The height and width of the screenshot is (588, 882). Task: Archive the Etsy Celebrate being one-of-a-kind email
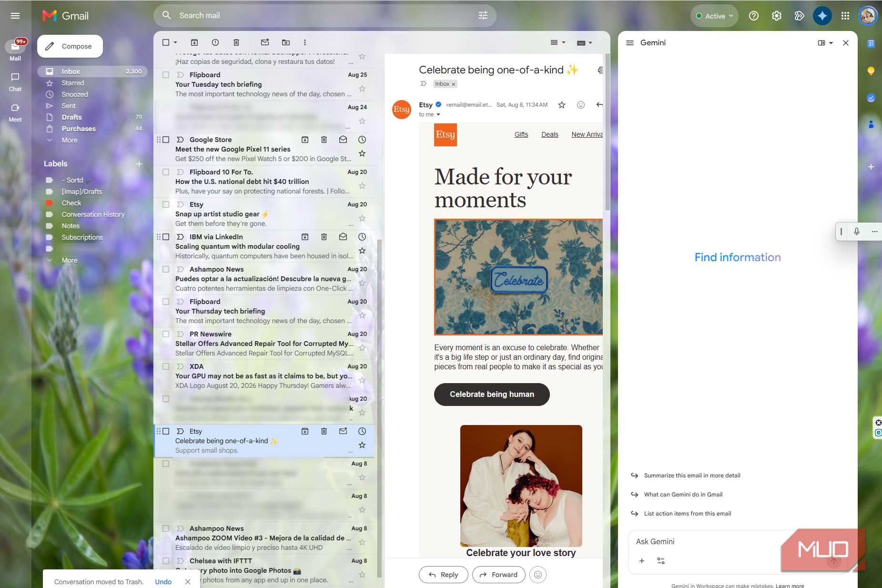305,431
